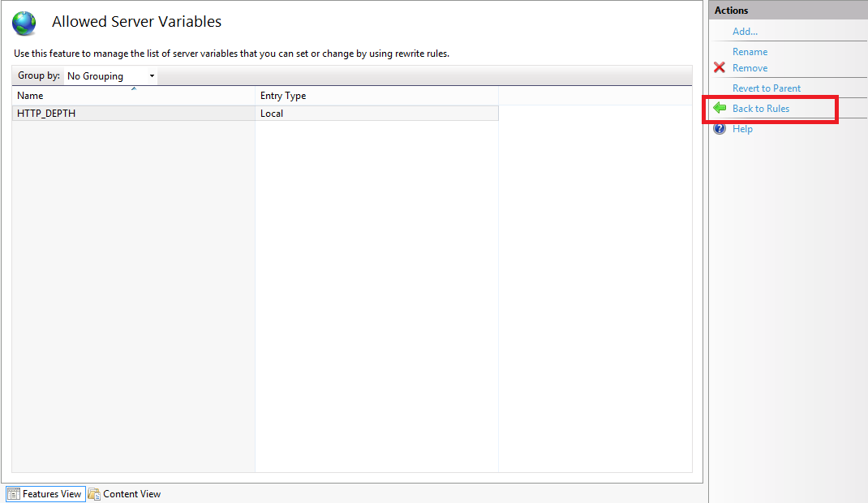Choose Rename in the Actions pane
The width and height of the screenshot is (868, 503).
[750, 52]
